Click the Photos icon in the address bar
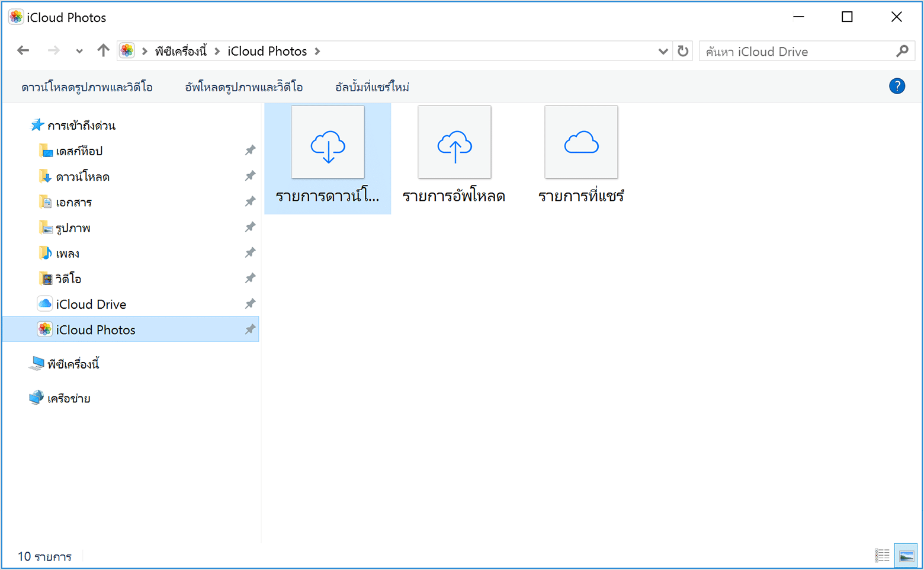The height and width of the screenshot is (570, 924). (127, 51)
